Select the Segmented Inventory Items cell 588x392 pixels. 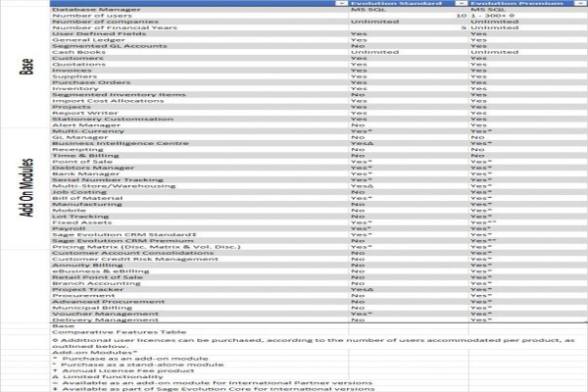pos(199,94)
